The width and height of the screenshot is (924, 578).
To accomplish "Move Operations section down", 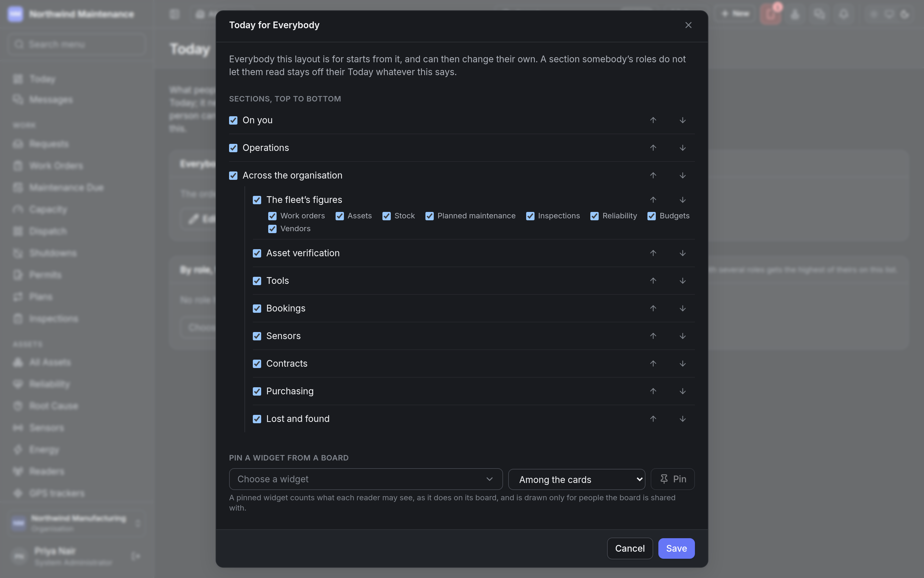I will 682,148.
